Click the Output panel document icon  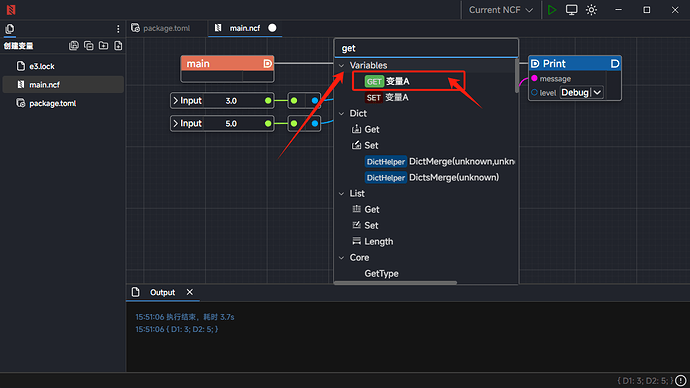pos(136,292)
